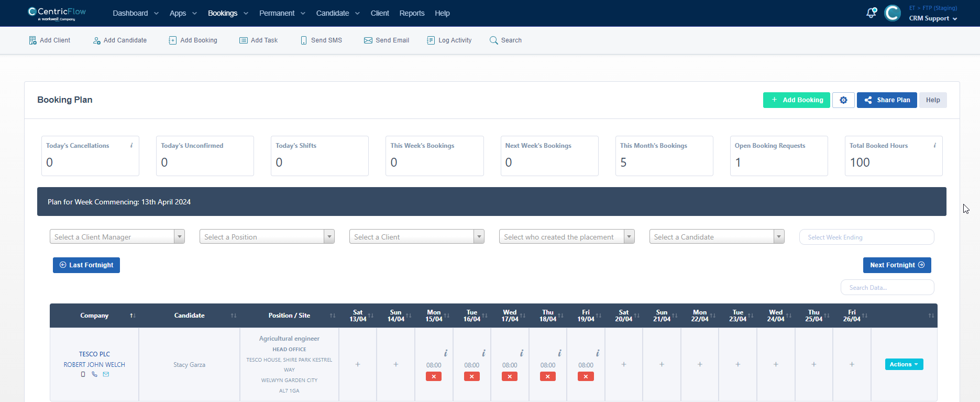Show info for Today's Cancellations card
The height and width of the screenshot is (402, 980).
(x=131, y=146)
